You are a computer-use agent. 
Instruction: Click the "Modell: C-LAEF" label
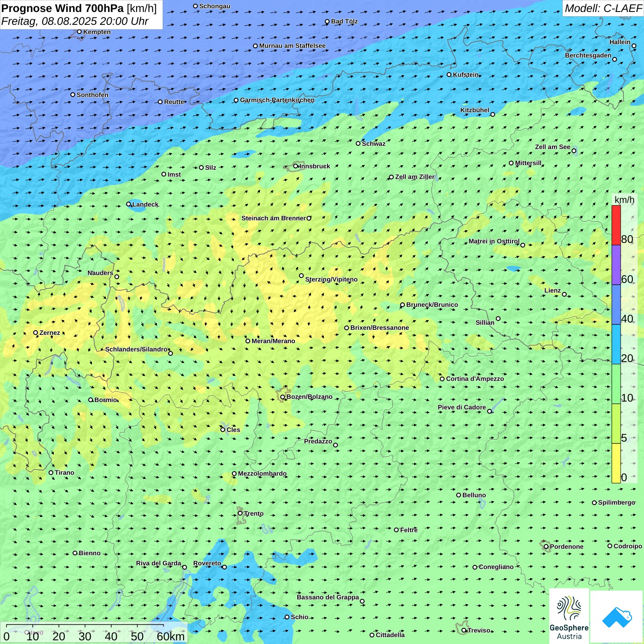click(x=603, y=8)
